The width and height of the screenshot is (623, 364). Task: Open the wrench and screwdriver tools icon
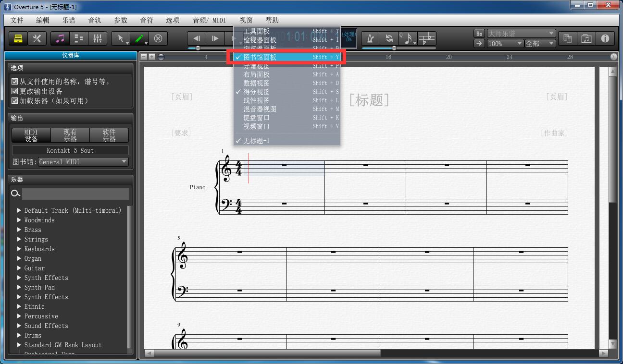click(x=37, y=38)
